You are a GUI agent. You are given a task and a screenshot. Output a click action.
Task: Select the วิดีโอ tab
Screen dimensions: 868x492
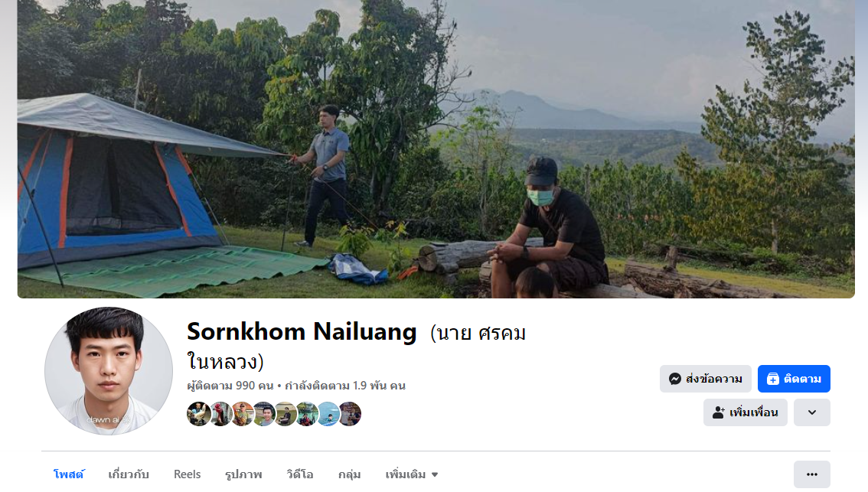point(300,475)
